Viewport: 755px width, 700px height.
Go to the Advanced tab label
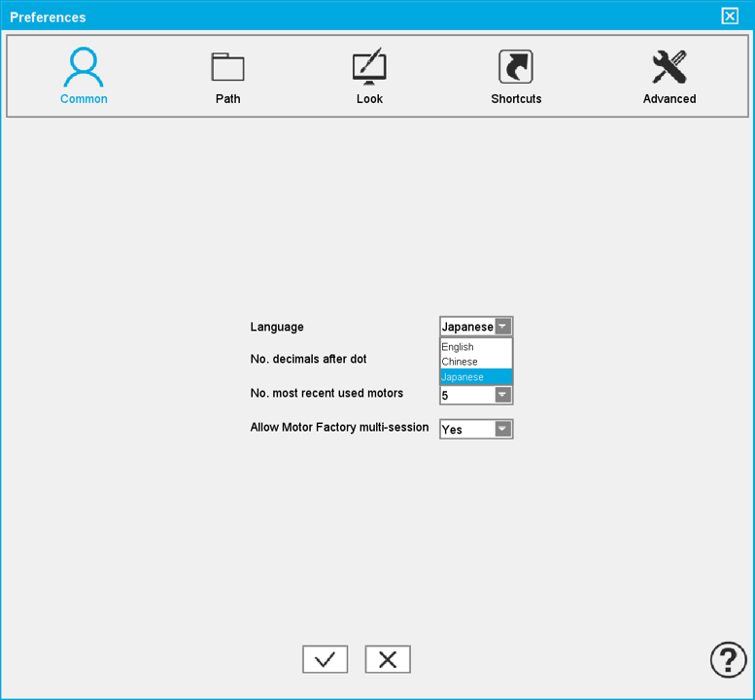669,99
